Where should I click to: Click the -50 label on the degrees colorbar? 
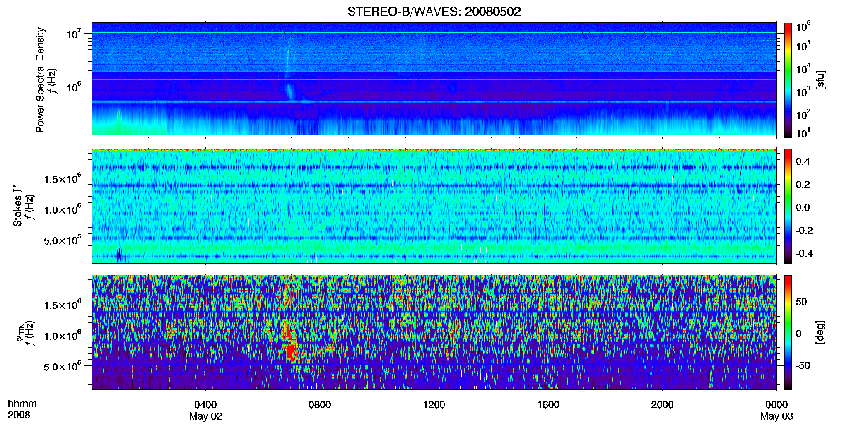click(803, 366)
